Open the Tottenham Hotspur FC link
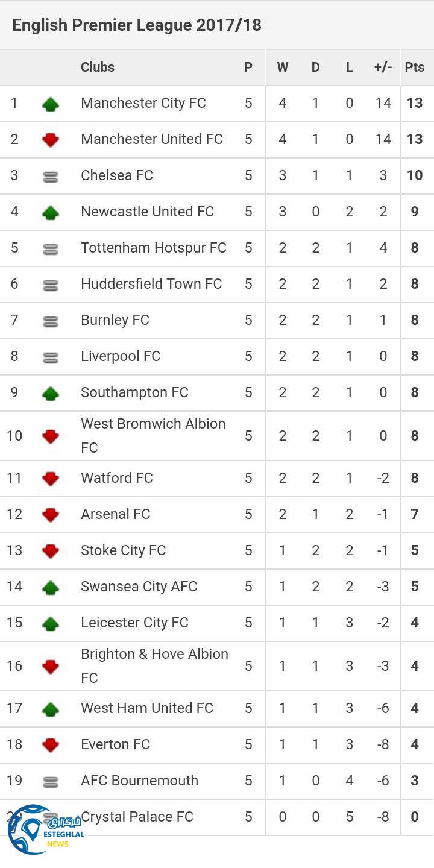The height and width of the screenshot is (868, 434). tap(154, 248)
